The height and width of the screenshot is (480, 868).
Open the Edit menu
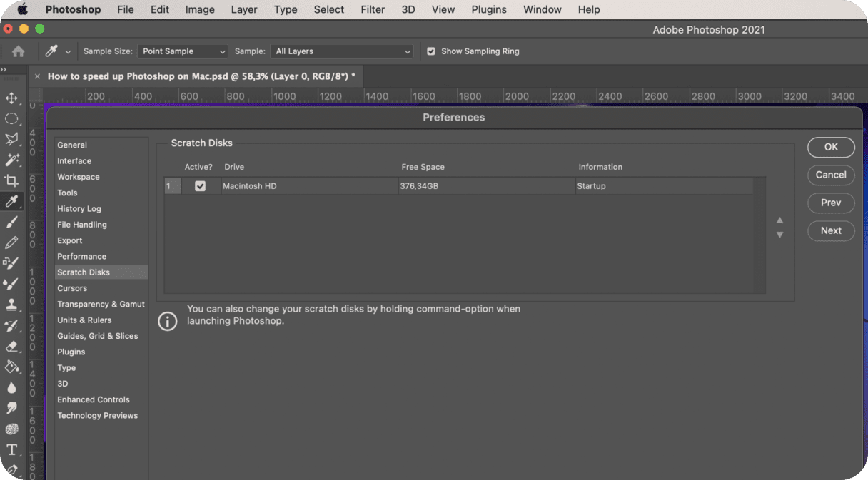click(160, 9)
